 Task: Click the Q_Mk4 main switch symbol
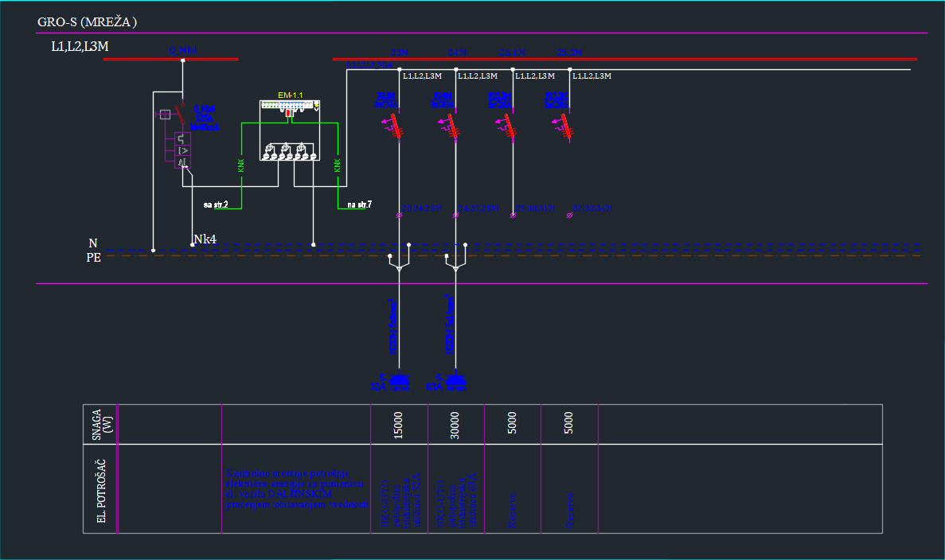coord(182,116)
